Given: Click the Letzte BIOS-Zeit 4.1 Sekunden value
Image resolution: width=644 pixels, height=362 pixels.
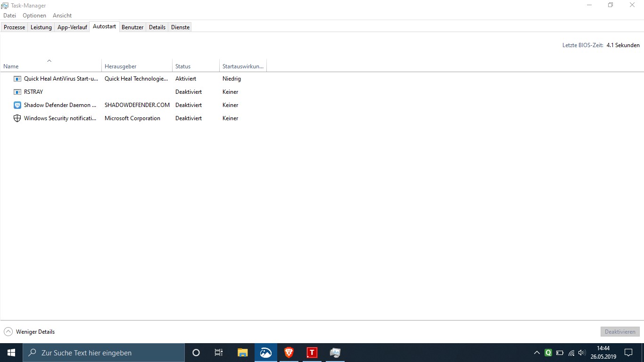Looking at the screenshot, I should pyautogui.click(x=623, y=45).
